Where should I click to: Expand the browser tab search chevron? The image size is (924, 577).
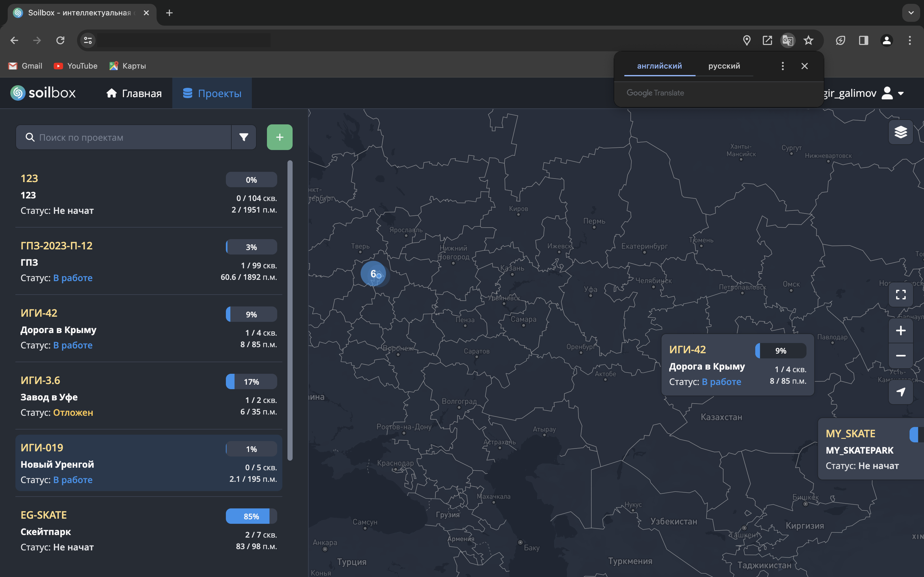click(911, 13)
